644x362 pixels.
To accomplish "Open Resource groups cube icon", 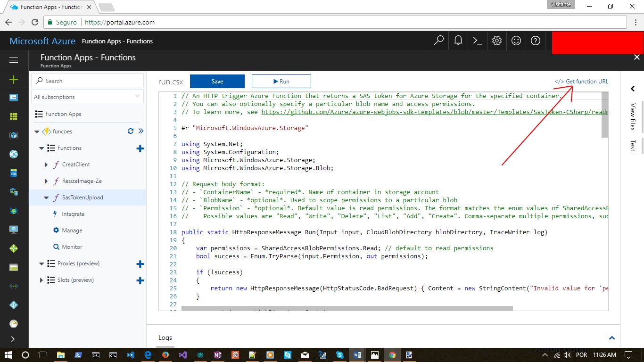I will click(x=14, y=135).
